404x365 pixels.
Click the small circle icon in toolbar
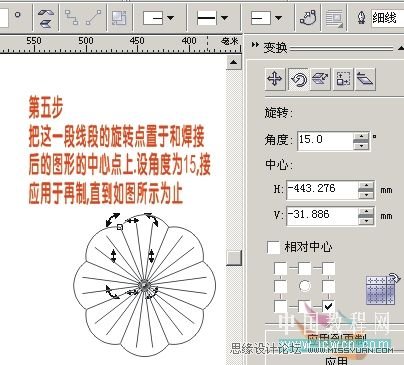(17, 15)
